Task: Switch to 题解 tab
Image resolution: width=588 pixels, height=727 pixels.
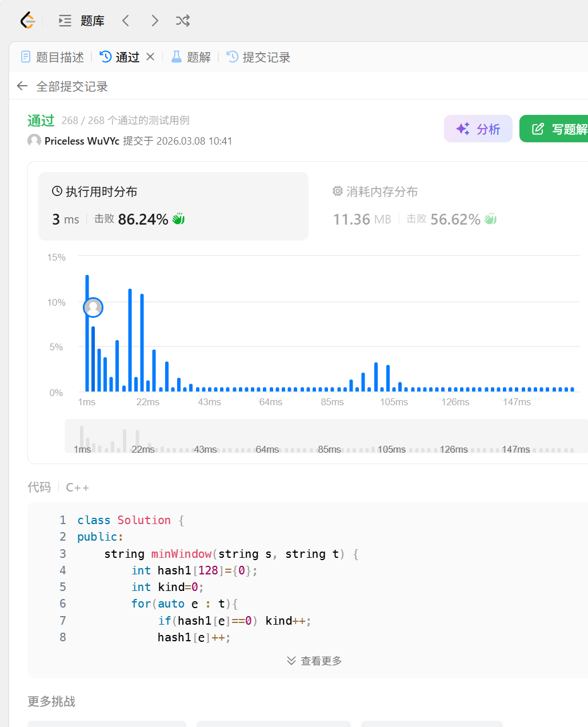Action: 191,57
